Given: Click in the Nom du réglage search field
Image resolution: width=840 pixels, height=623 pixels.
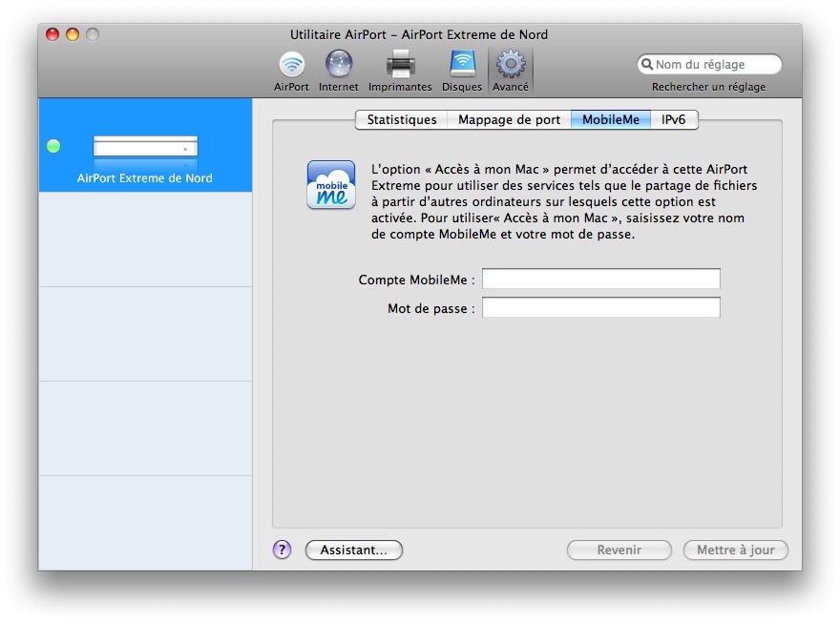Looking at the screenshot, I should [x=714, y=65].
